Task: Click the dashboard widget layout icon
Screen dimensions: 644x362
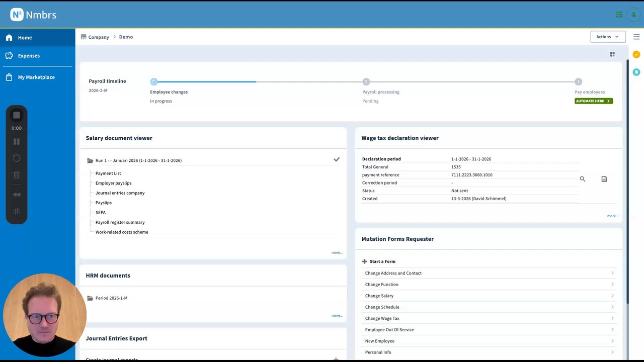Action: (x=612, y=54)
